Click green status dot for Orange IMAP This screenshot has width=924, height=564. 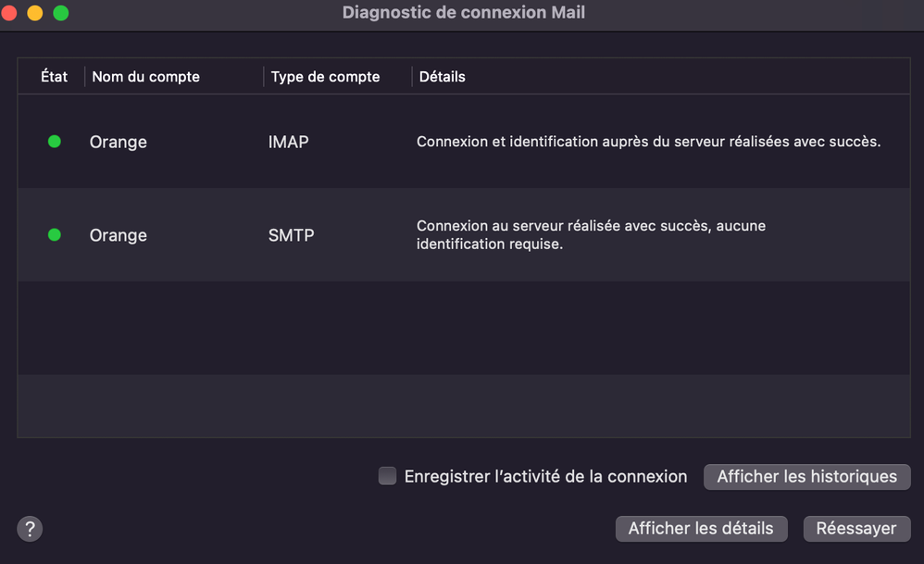coord(55,142)
